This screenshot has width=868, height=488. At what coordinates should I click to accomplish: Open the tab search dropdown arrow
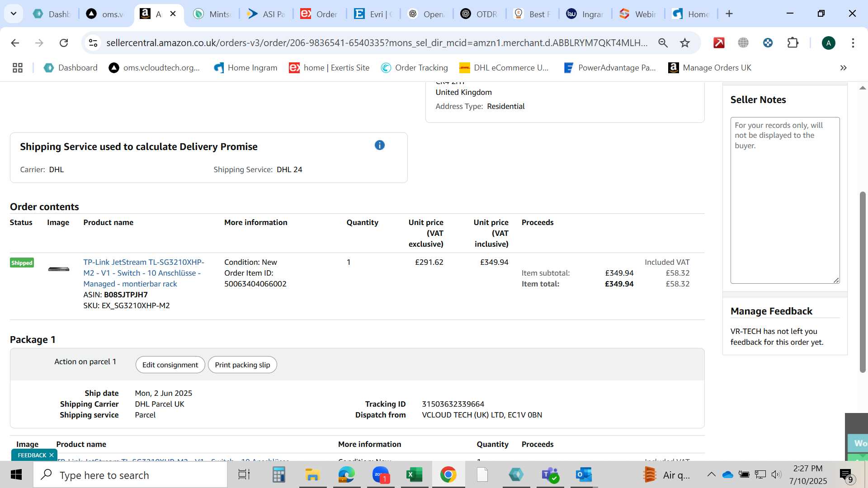[14, 14]
